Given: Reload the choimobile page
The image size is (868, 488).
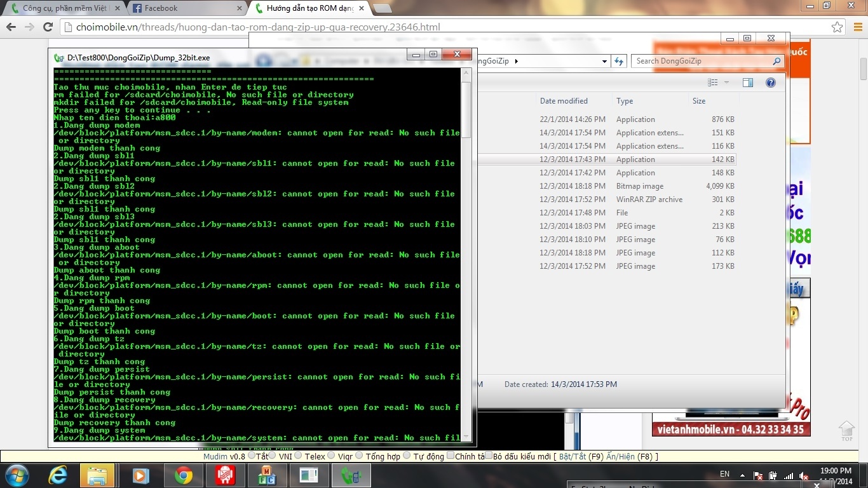Looking at the screenshot, I should (48, 27).
